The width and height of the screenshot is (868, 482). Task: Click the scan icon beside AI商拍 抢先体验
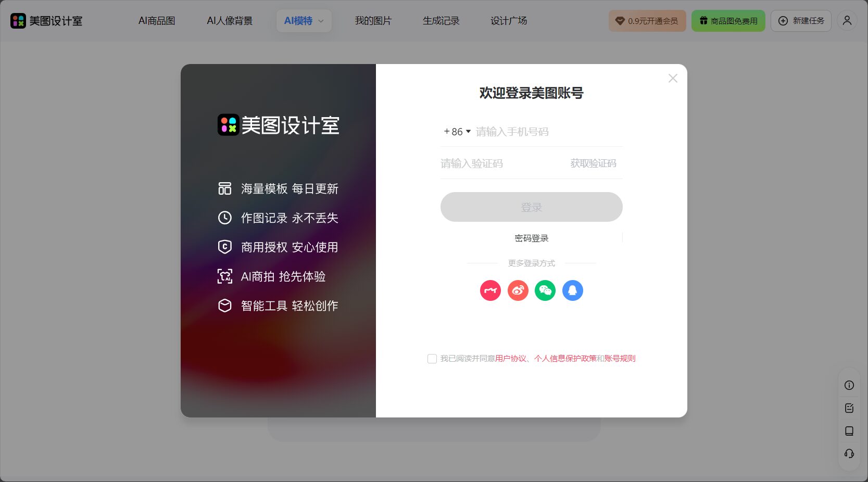(x=224, y=276)
